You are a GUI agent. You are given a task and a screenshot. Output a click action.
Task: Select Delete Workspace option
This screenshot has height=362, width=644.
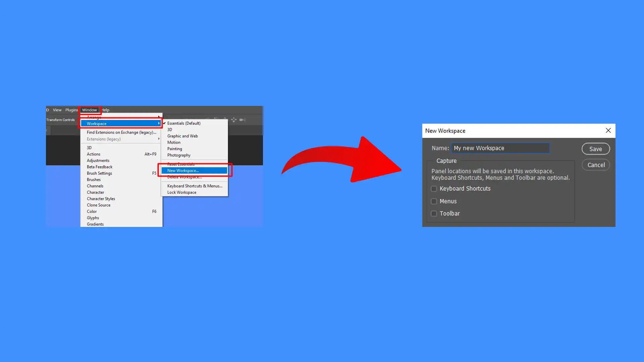[x=184, y=177]
